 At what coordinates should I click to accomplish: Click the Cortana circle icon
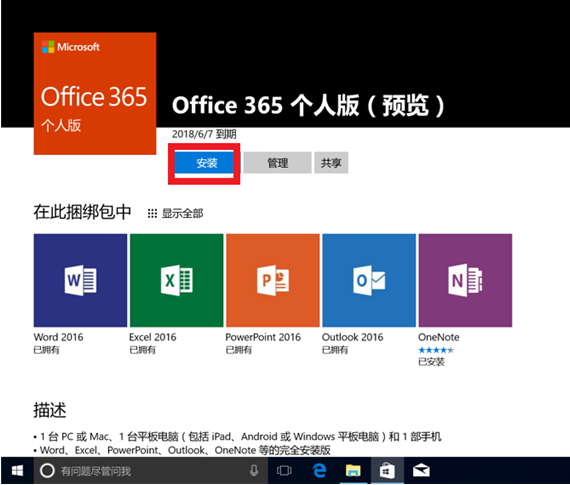pos(47,470)
